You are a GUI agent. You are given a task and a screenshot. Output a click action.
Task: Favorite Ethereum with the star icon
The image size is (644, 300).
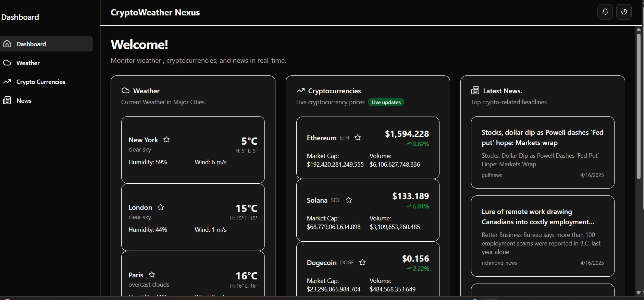point(358,137)
